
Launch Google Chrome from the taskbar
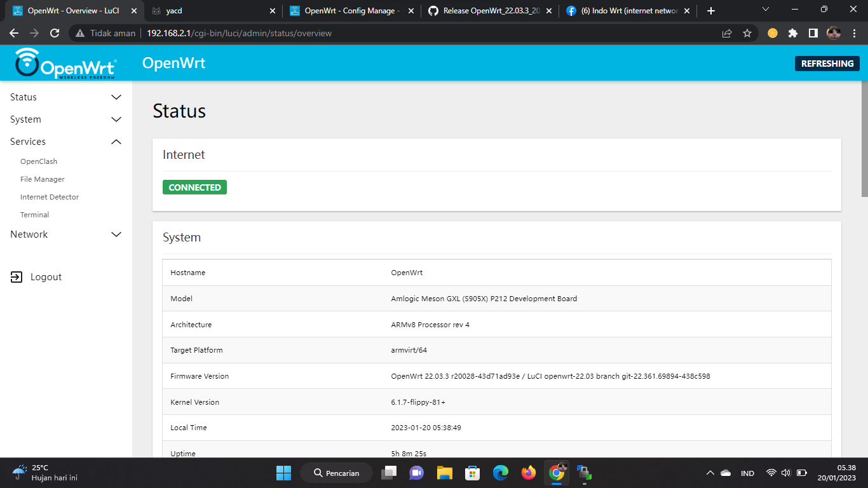(x=557, y=473)
